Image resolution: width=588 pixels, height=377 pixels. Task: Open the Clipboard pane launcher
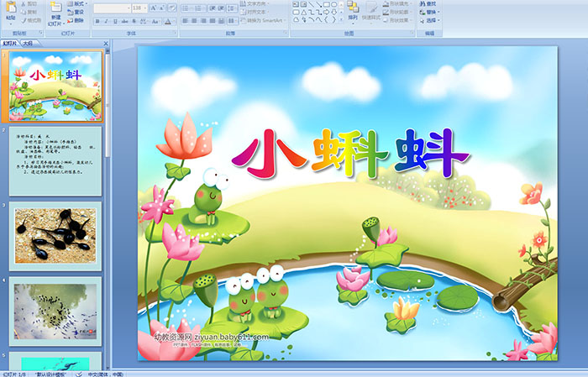(40, 33)
